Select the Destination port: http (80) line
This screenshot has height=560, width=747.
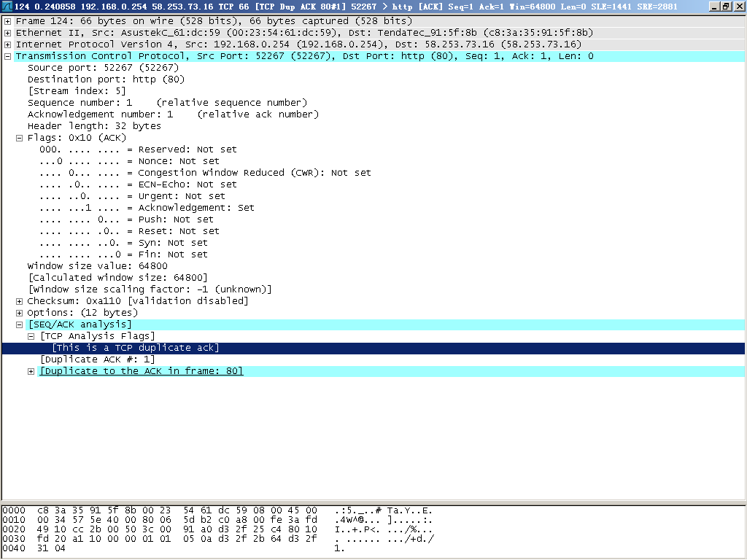pos(107,79)
